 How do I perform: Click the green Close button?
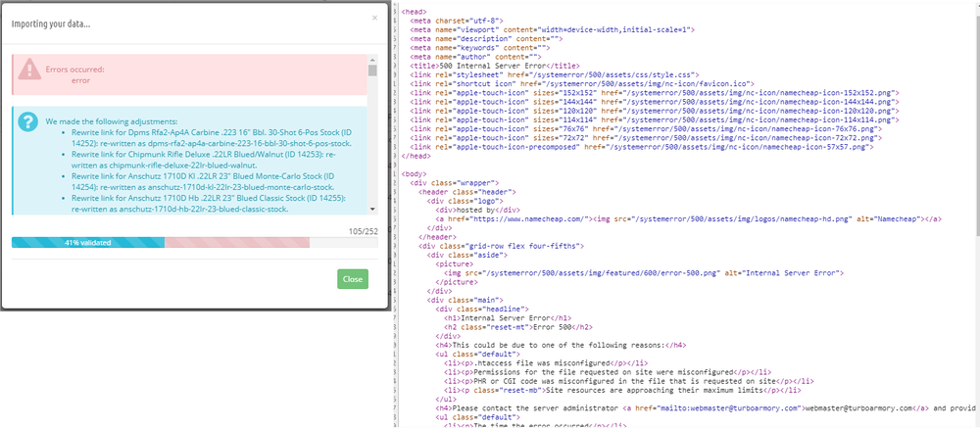point(353,279)
